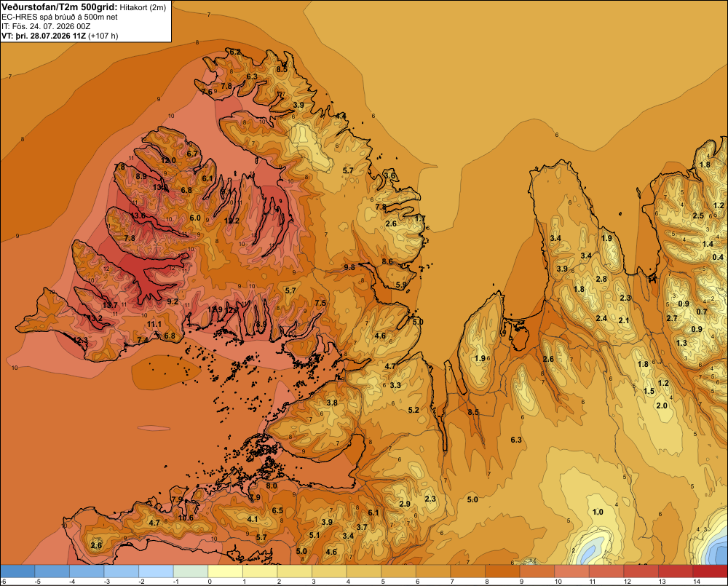The width and height of the screenshot is (728, 586).
Task: Click the 9.8 temperature value on map
Action: [x=349, y=267]
